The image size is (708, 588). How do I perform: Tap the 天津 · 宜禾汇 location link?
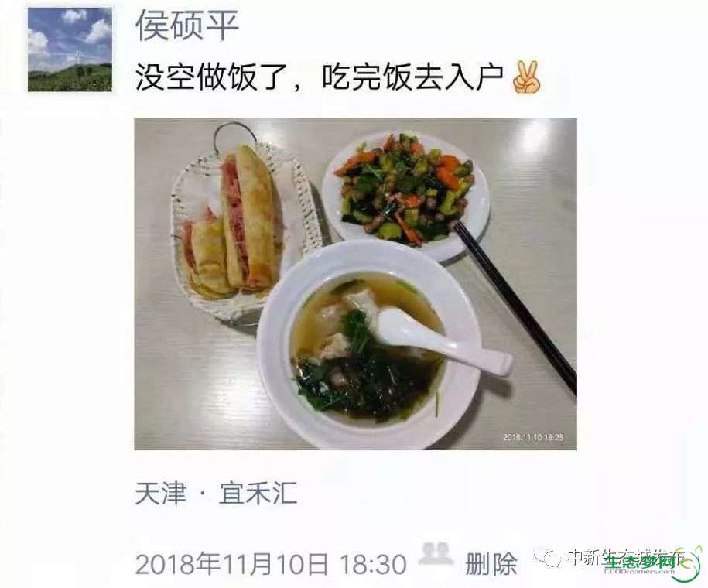(x=216, y=493)
